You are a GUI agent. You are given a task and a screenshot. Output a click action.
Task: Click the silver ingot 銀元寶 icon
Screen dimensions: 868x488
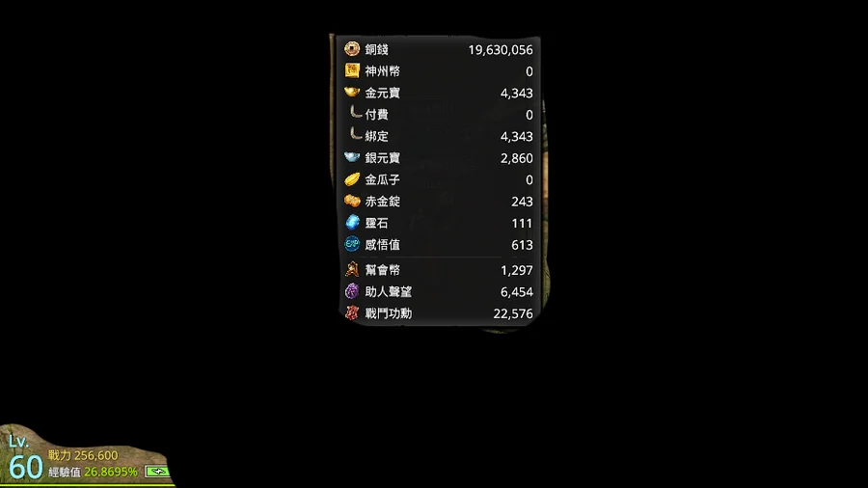coord(352,157)
